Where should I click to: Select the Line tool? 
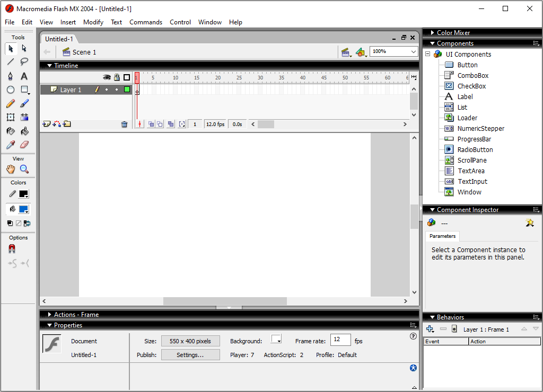pyautogui.click(x=11, y=62)
